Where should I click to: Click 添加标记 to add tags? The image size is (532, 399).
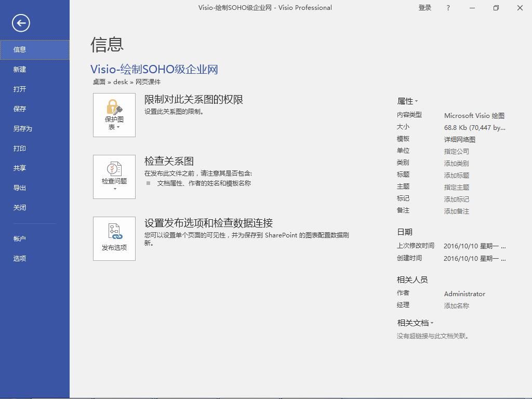(x=456, y=199)
